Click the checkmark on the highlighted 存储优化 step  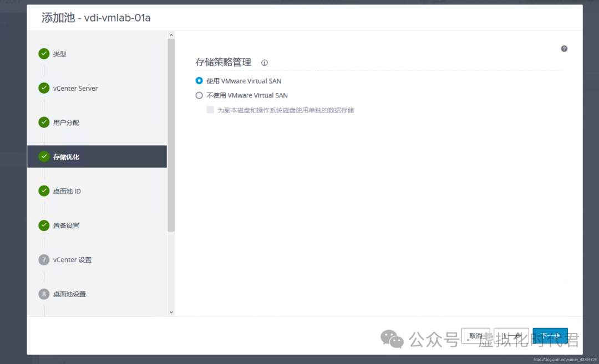44,157
